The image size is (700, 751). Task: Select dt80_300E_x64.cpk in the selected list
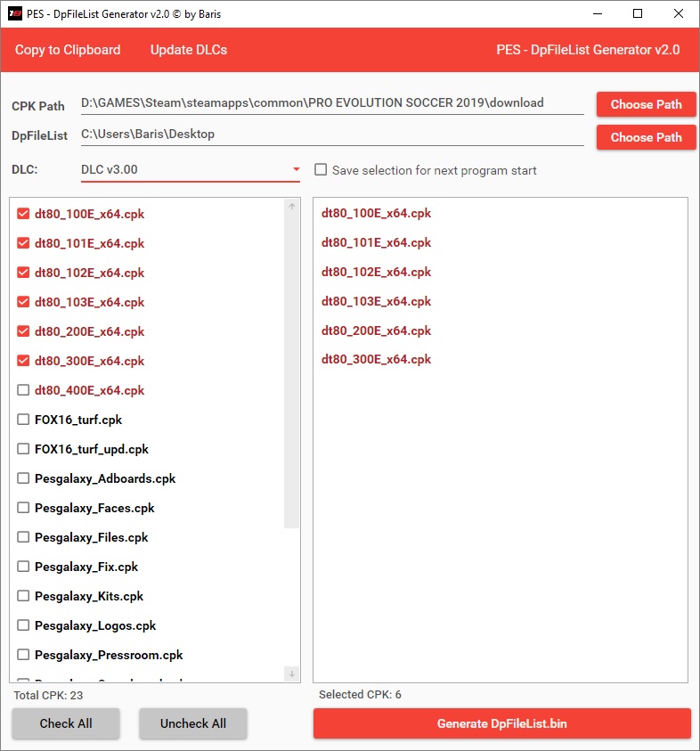pyautogui.click(x=377, y=359)
